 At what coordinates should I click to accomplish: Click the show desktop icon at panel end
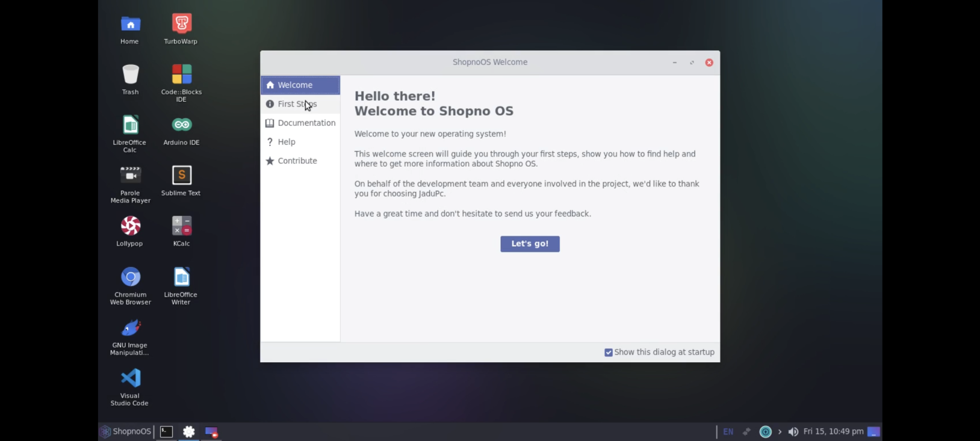pos(873,432)
